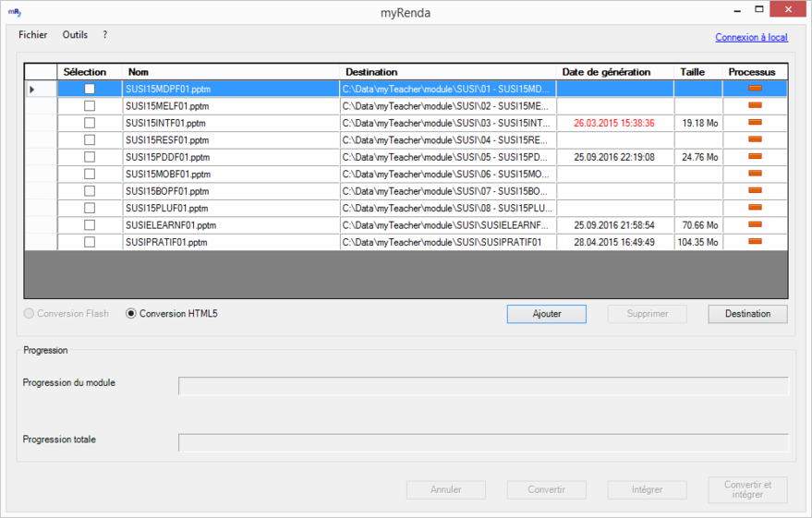Tick the checkbox for SUSI15RESF01.pptm
The image size is (812, 518).
pos(90,140)
